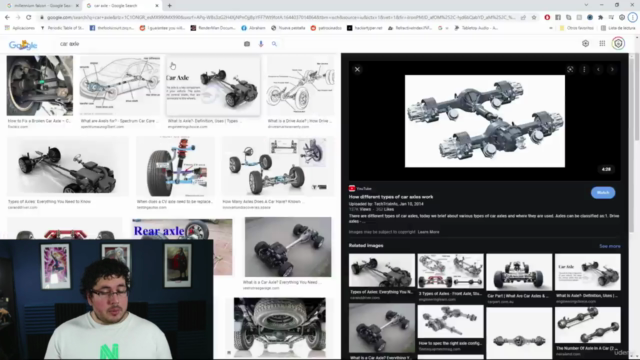Open 'What Is Axle? Definition, Uses' result thumbnail
The image size is (640, 360).
pyautogui.click(x=213, y=86)
